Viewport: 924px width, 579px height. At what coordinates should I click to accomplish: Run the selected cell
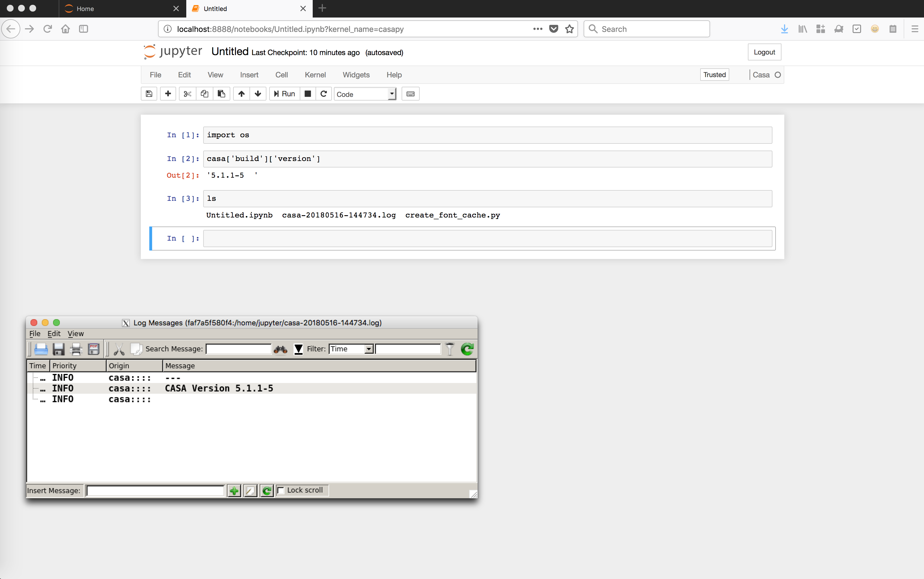click(x=284, y=93)
